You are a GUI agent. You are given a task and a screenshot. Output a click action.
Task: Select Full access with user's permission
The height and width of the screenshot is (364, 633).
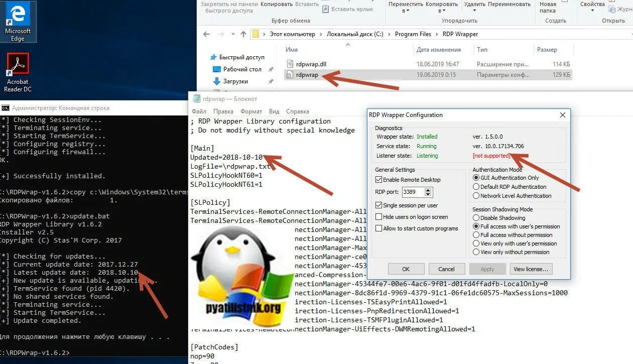(476, 226)
